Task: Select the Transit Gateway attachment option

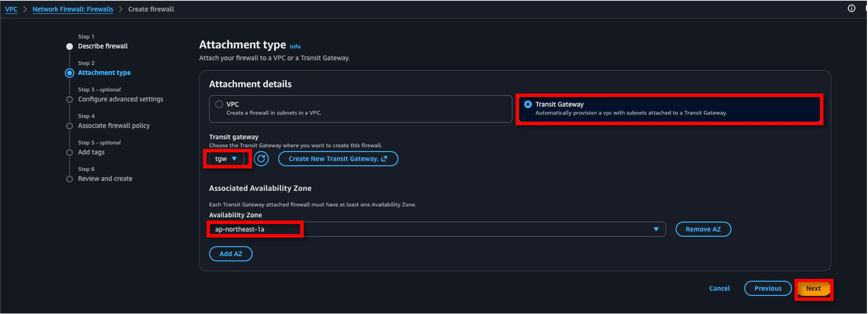Action: tap(670, 109)
